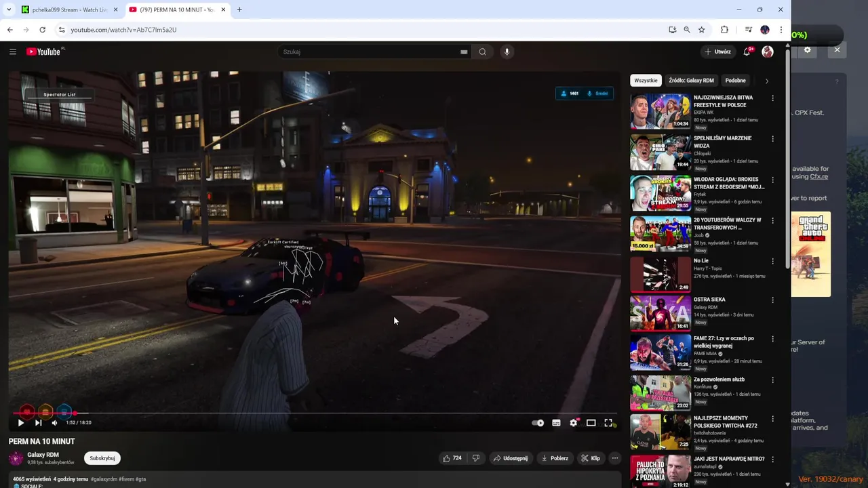Dislike the video
868x488 pixels.
[475, 458]
